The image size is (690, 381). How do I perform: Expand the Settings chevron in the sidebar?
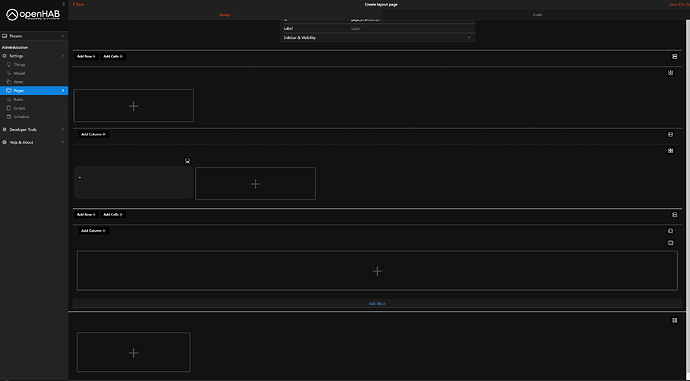coord(63,56)
